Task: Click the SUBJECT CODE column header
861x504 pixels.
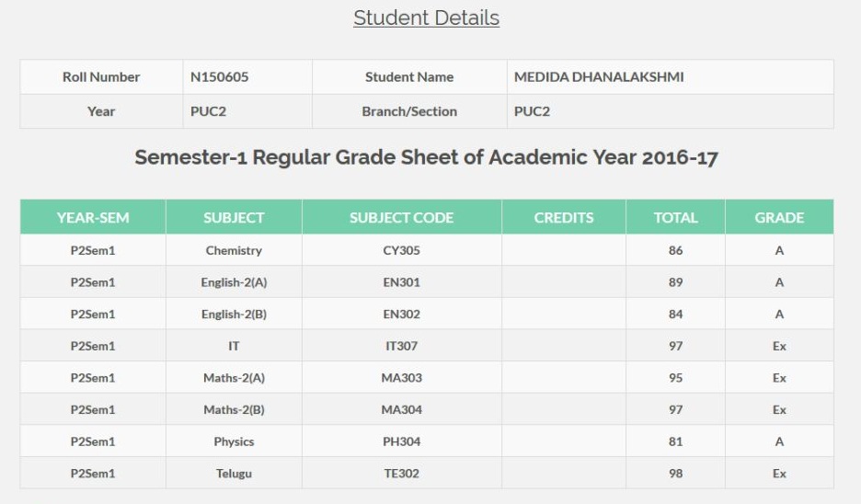Action: coord(401,217)
